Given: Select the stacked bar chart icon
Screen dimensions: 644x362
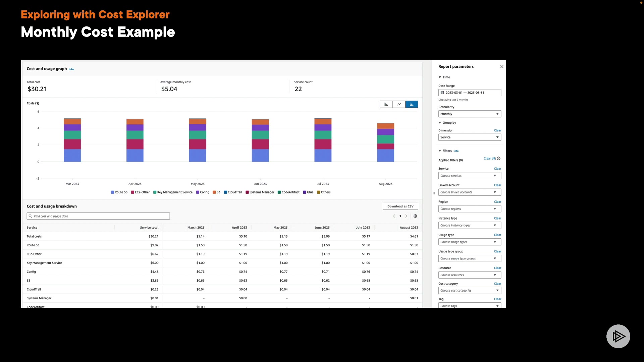Looking at the screenshot, I should pyautogui.click(x=412, y=105).
